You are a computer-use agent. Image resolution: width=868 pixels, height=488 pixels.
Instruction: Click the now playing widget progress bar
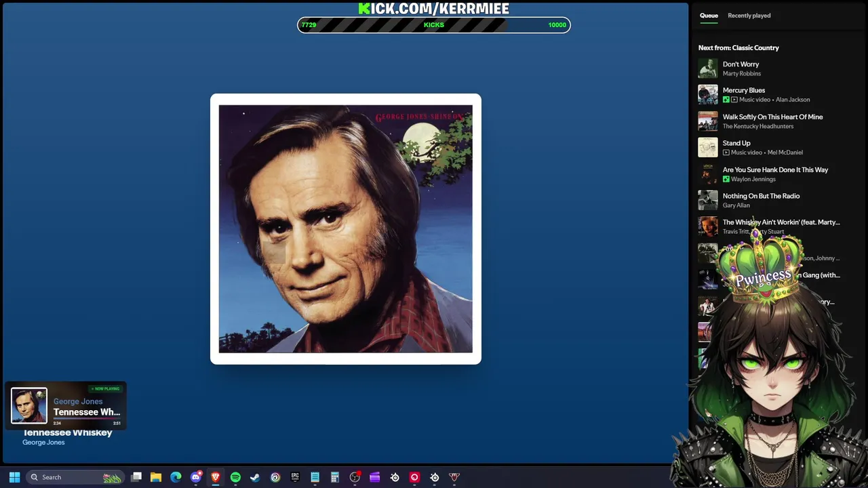coord(87,419)
